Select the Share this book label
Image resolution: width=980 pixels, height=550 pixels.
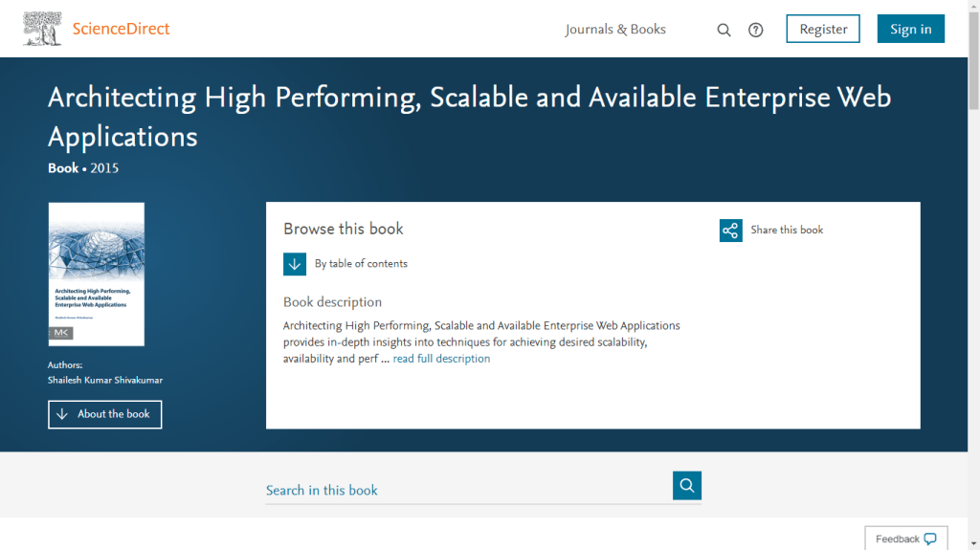(787, 231)
